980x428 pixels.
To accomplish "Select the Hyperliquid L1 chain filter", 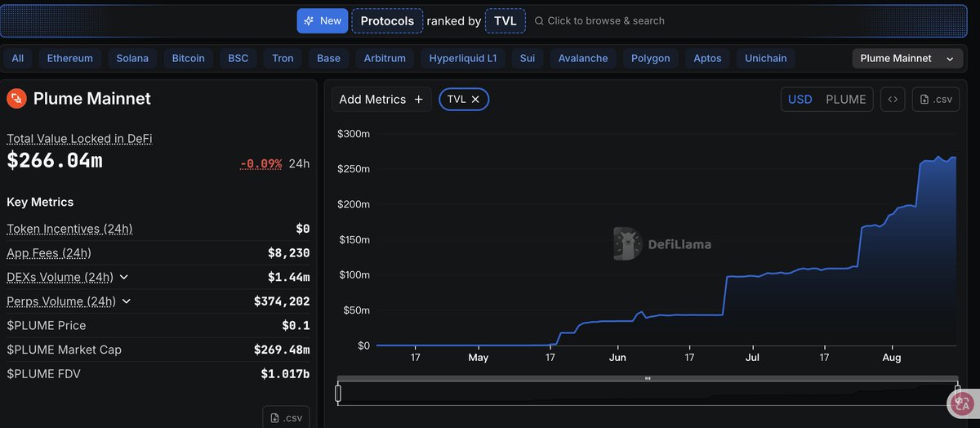I will (462, 58).
